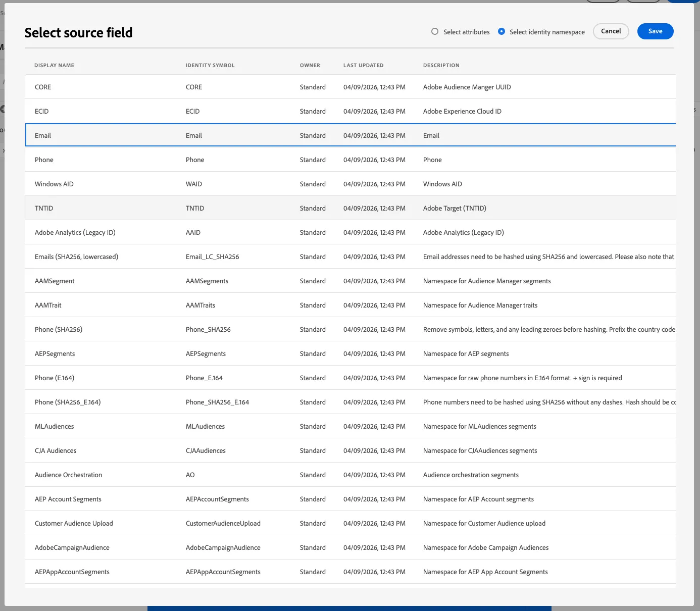Choose 'Select identity namespace' radio option
700x611 pixels.
click(502, 31)
